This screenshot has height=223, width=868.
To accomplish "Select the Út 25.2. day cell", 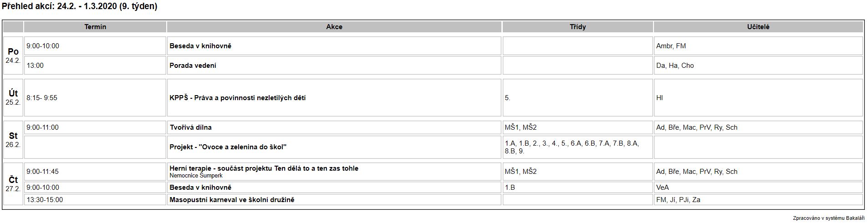I will [13, 97].
